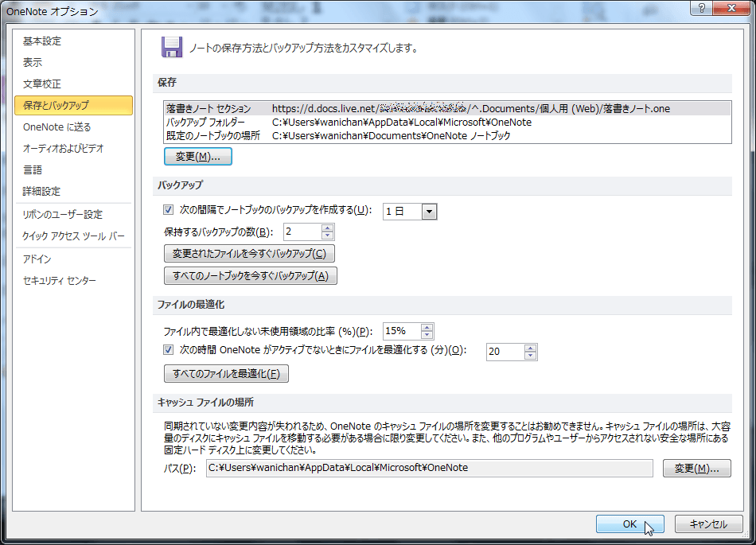Confirm with the OK button
This screenshot has height=545, width=756.
point(629,524)
